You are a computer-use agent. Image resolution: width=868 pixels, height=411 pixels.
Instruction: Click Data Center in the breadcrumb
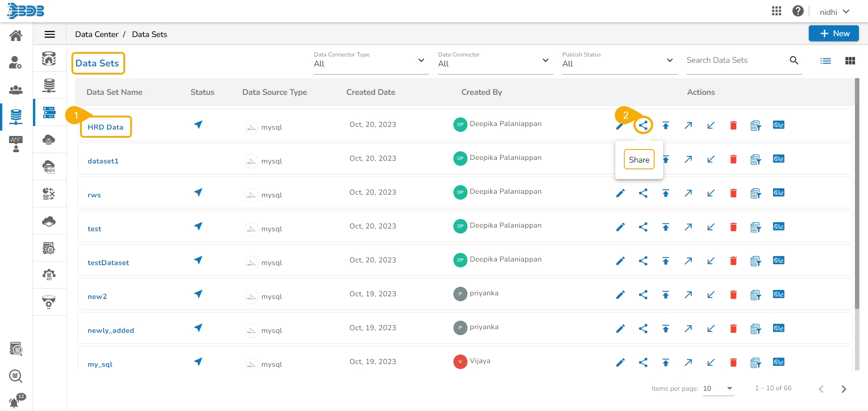point(96,34)
